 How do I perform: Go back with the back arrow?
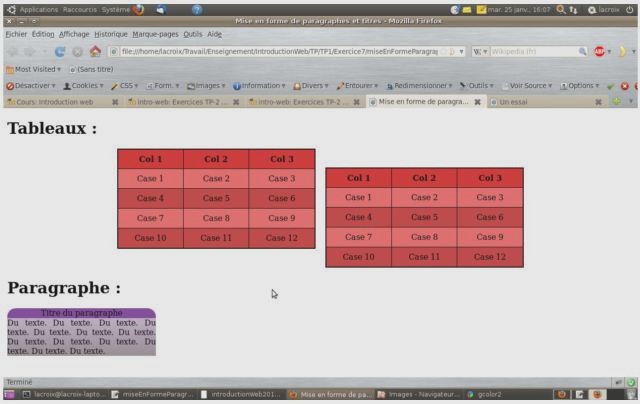(x=13, y=51)
